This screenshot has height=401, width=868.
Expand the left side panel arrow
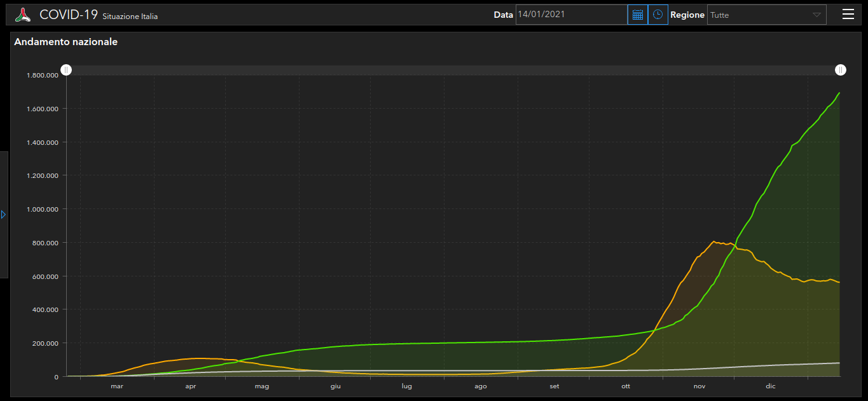tap(3, 215)
